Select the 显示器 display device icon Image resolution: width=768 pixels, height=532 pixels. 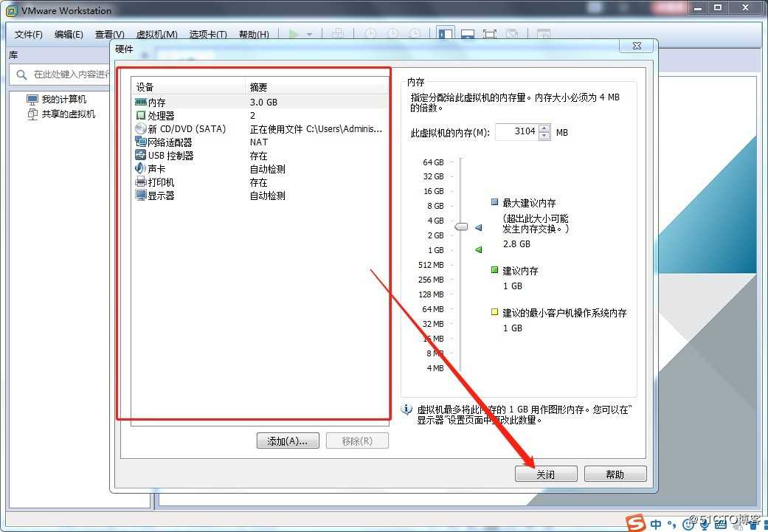141,195
